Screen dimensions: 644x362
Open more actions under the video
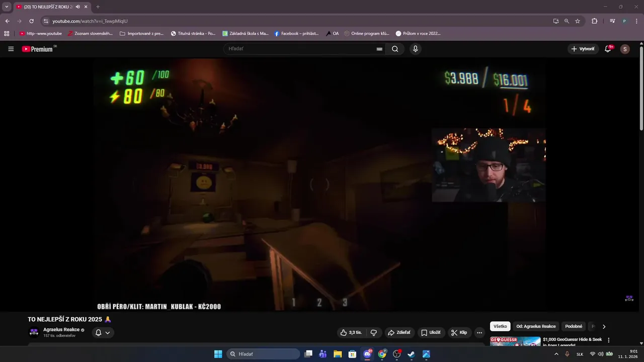click(479, 332)
